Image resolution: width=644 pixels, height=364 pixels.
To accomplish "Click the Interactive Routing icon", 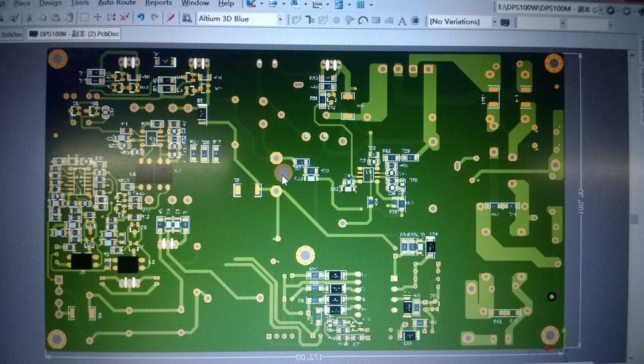I will click(296, 21).
